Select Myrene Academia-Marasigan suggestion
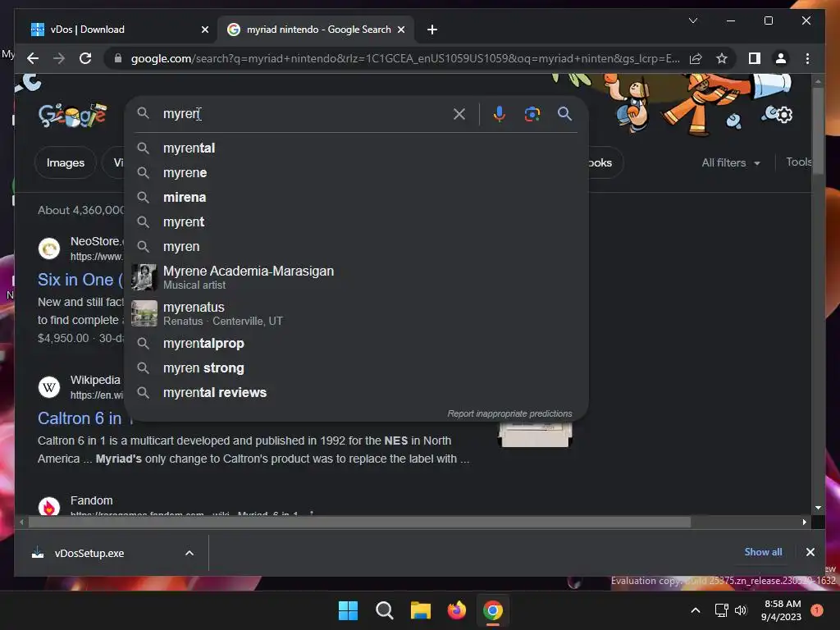The height and width of the screenshot is (630, 840). [356, 277]
